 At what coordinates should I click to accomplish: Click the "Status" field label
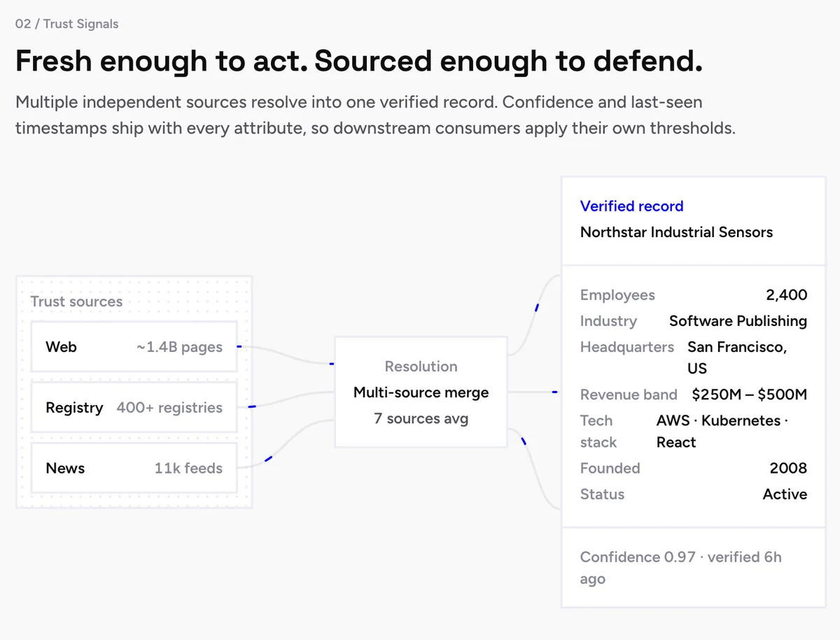pos(602,494)
